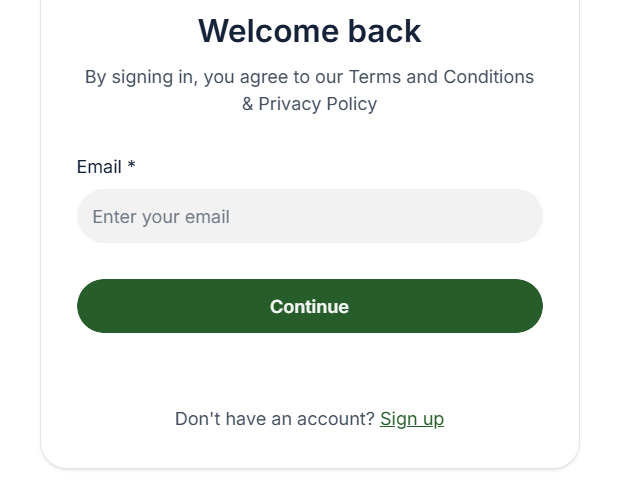This screenshot has width=644, height=496.
Task: Click the right end of the email input
Action: coord(528,216)
